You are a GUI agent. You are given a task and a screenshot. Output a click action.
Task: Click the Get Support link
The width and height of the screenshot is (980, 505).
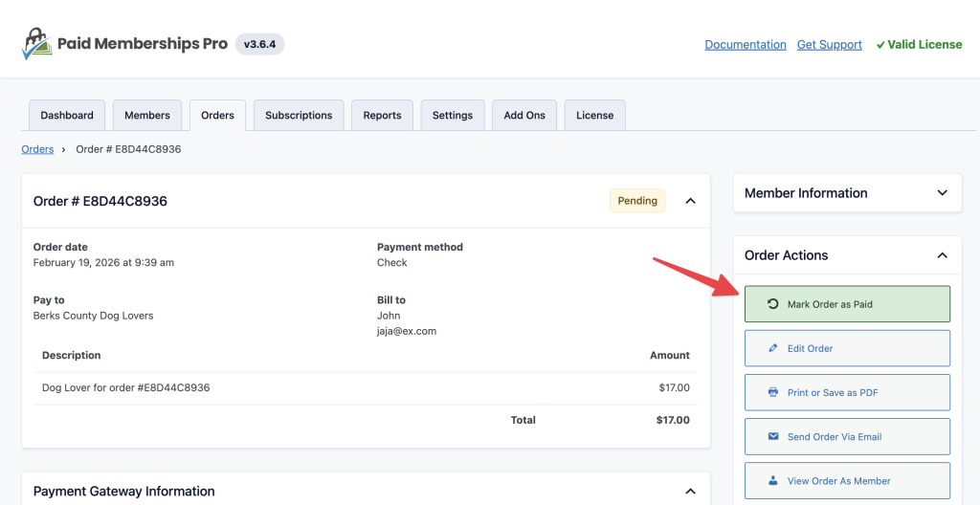tap(830, 45)
